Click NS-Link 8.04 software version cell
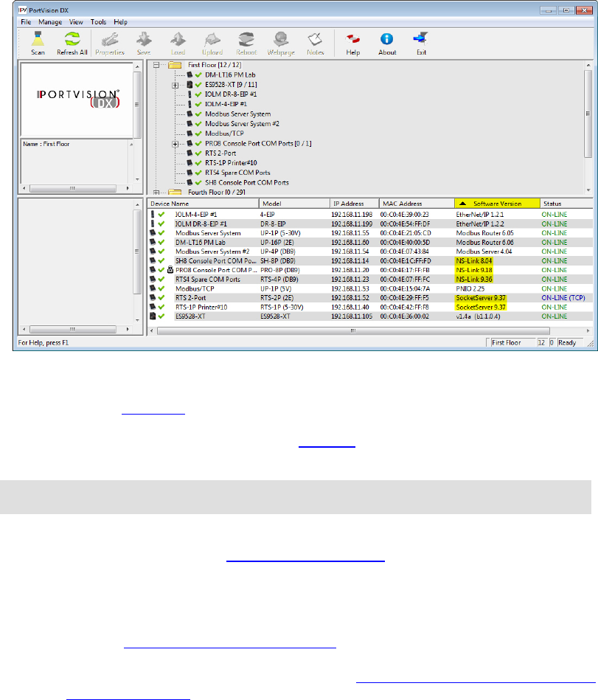 [x=474, y=260]
